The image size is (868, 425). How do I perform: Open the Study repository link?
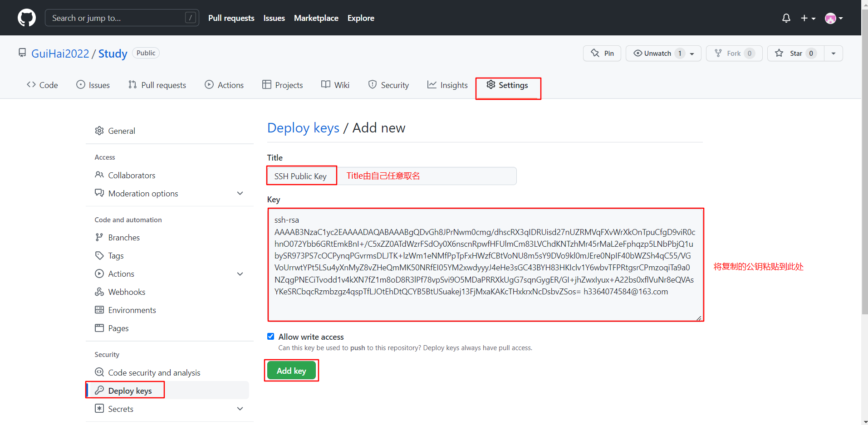(113, 54)
